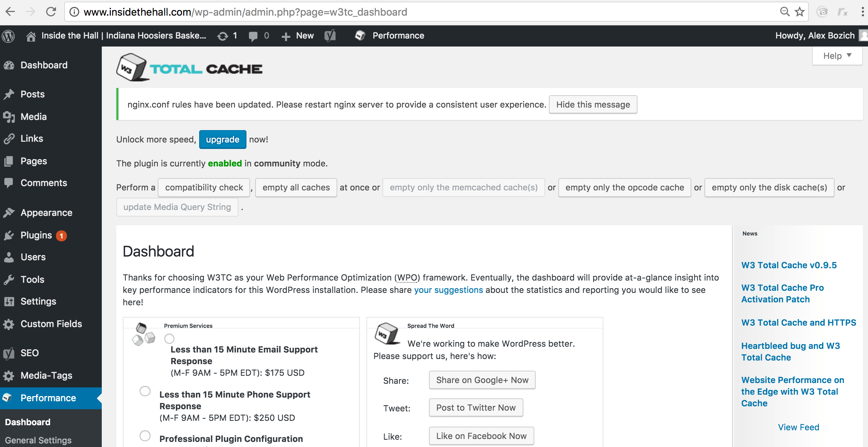Click the Settings sliders icon
Screen dimensions: 868x447
click(9, 301)
